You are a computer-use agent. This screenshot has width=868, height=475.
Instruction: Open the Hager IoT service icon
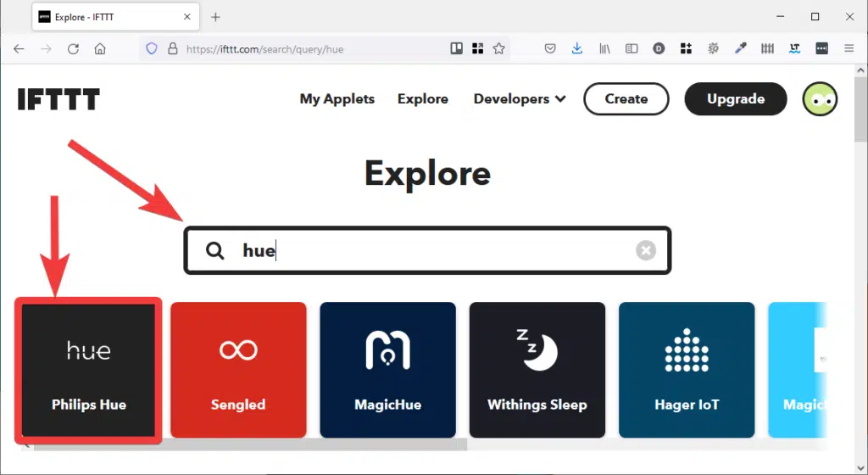coord(687,350)
